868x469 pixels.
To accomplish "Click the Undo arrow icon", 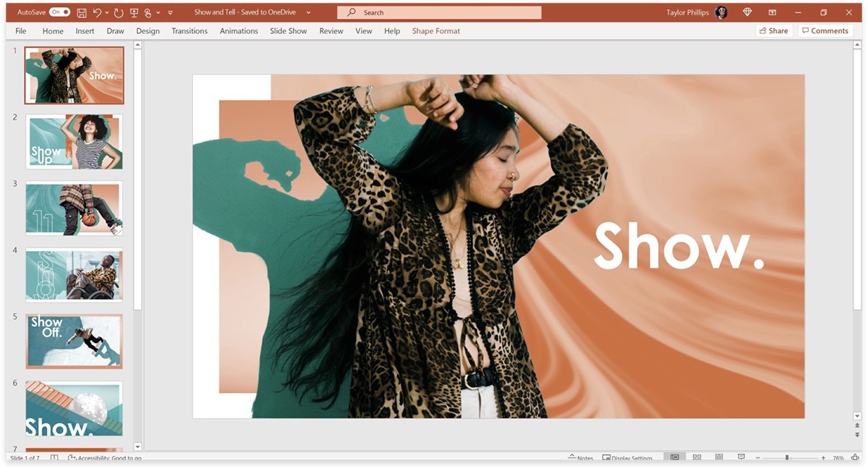I will click(x=97, y=12).
